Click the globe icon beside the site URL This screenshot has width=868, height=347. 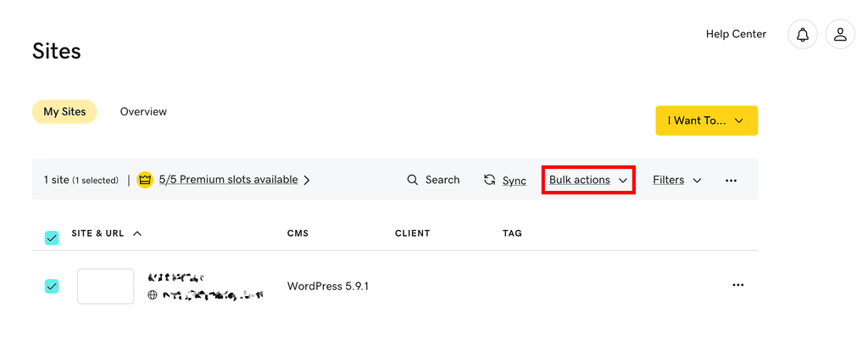[x=153, y=295]
